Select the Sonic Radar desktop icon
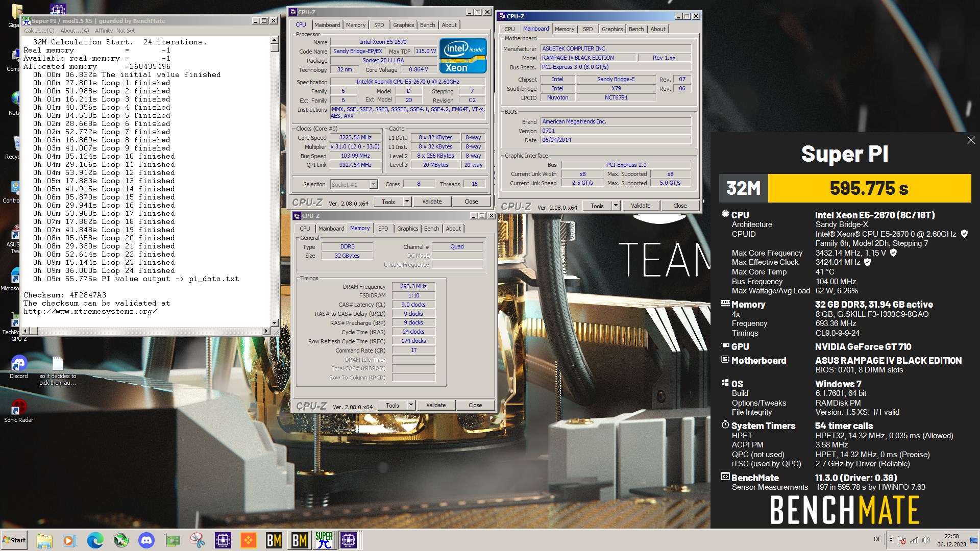 point(18,411)
